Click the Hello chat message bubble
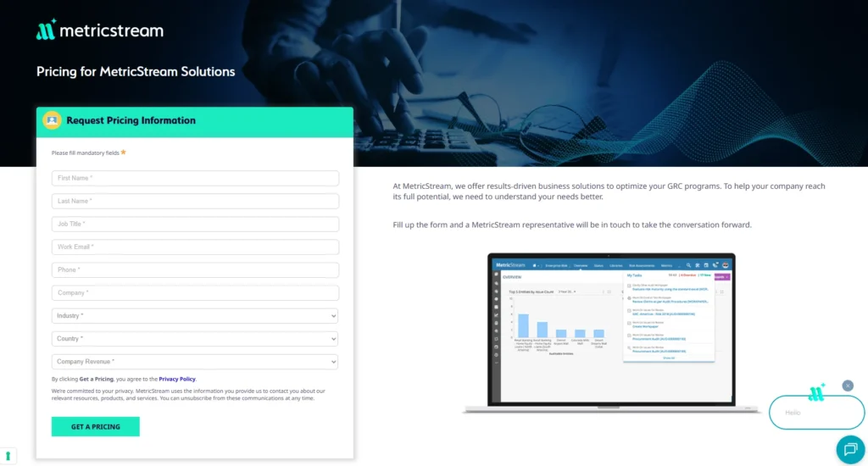868x466 pixels. click(x=815, y=413)
